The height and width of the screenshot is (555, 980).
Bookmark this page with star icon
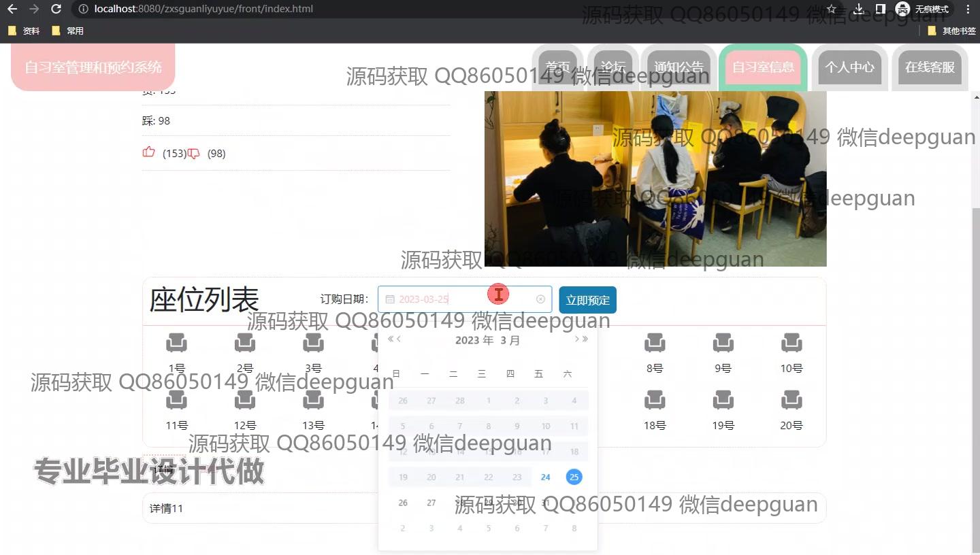click(x=831, y=9)
